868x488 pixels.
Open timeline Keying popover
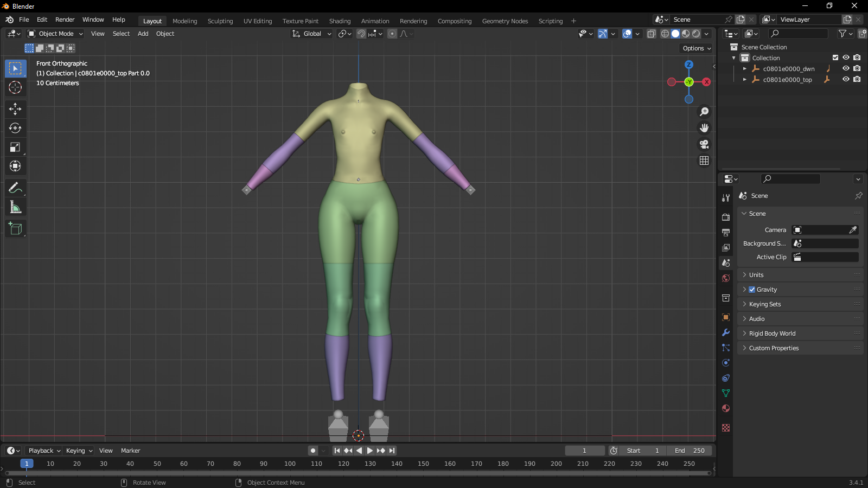click(79, 451)
